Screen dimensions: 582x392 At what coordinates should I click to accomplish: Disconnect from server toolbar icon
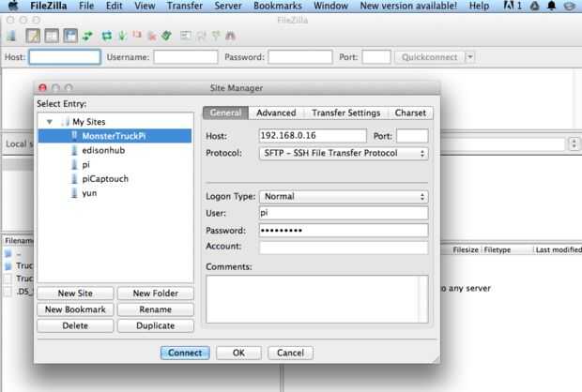[x=152, y=36]
